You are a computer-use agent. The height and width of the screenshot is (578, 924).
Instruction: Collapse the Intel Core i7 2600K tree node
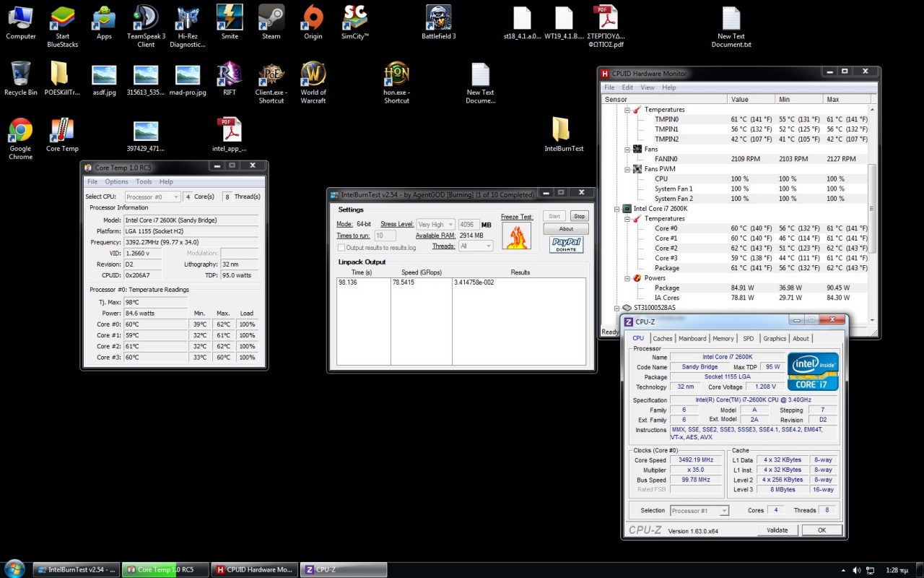tap(616, 209)
